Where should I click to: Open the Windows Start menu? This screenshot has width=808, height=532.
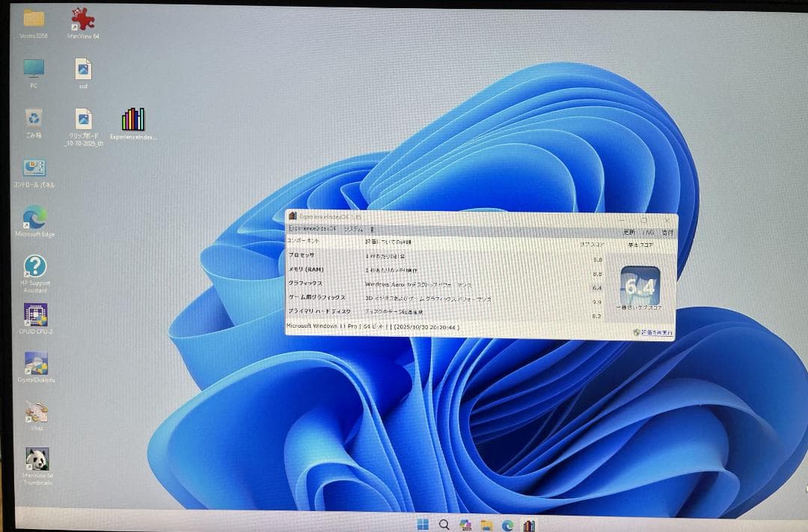point(424,524)
